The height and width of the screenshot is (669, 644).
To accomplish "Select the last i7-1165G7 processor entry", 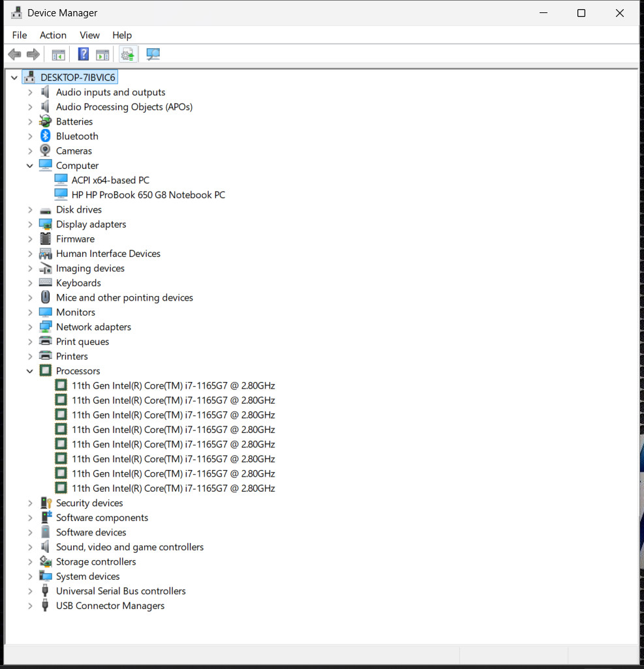I will (x=174, y=488).
